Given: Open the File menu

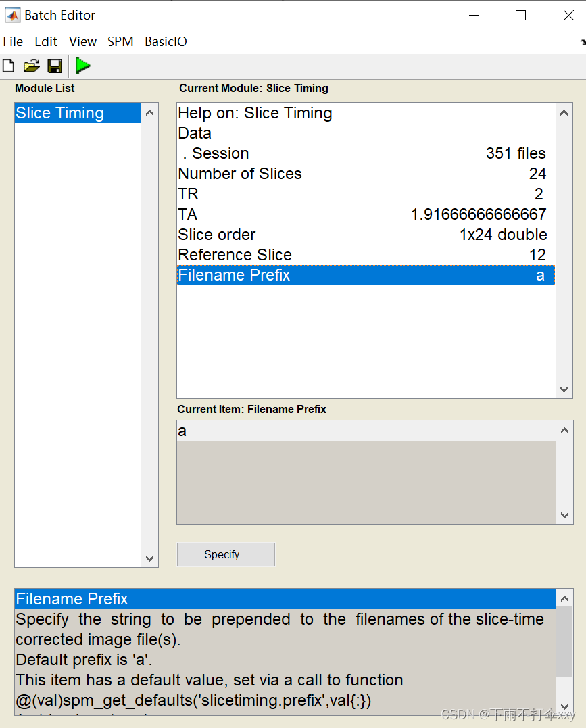Looking at the screenshot, I should coord(13,42).
